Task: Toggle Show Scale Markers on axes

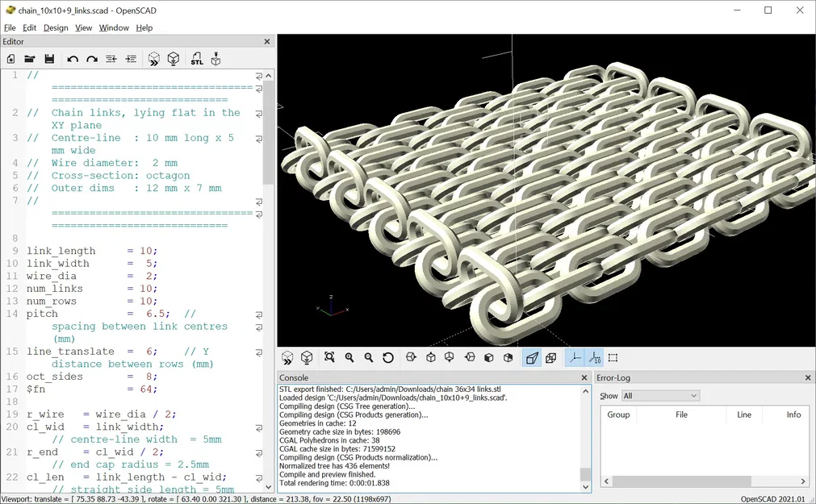Action: pyautogui.click(x=594, y=357)
